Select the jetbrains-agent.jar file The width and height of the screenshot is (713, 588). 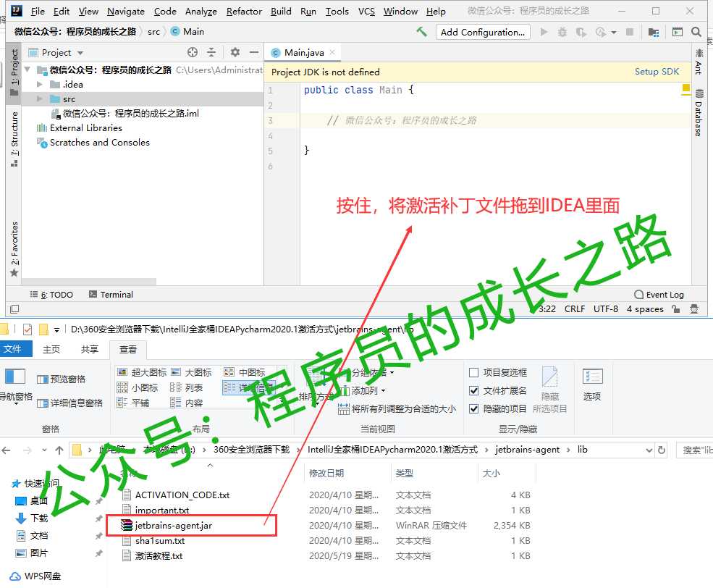(173, 526)
